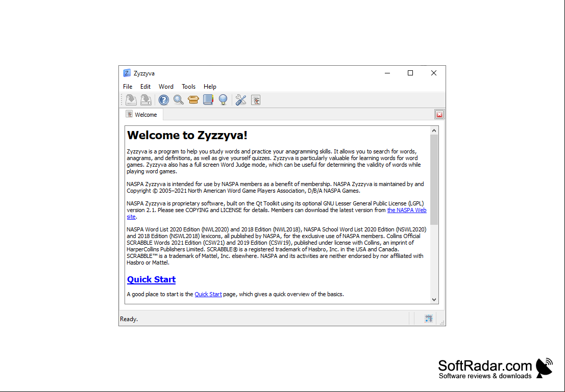The image size is (565, 392).
Task: Click the disabled Save toolbar icon
Action: (131, 100)
